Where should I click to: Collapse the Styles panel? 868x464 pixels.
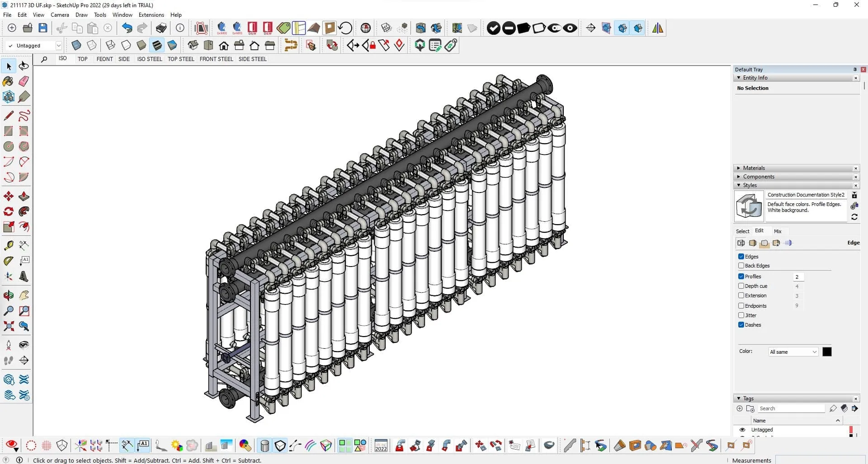pos(739,185)
